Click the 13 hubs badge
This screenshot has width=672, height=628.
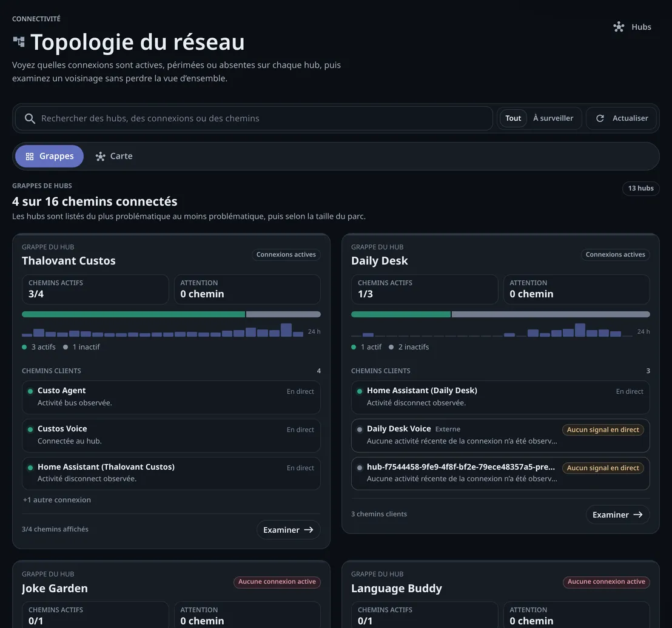[640, 188]
